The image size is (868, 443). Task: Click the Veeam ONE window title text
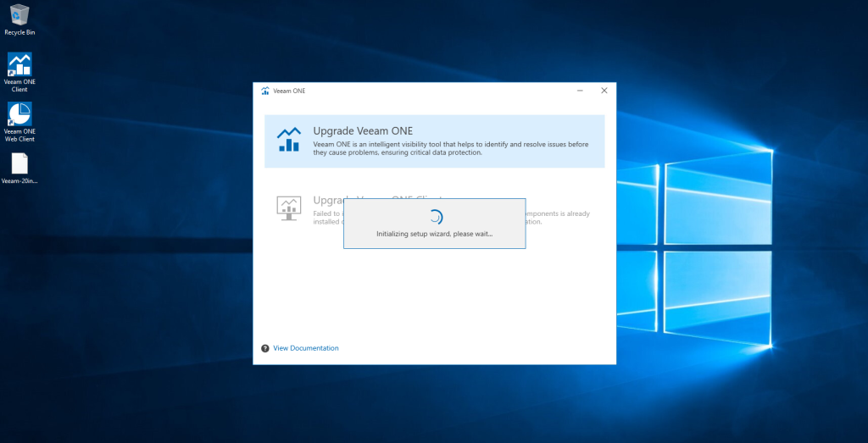coord(289,91)
